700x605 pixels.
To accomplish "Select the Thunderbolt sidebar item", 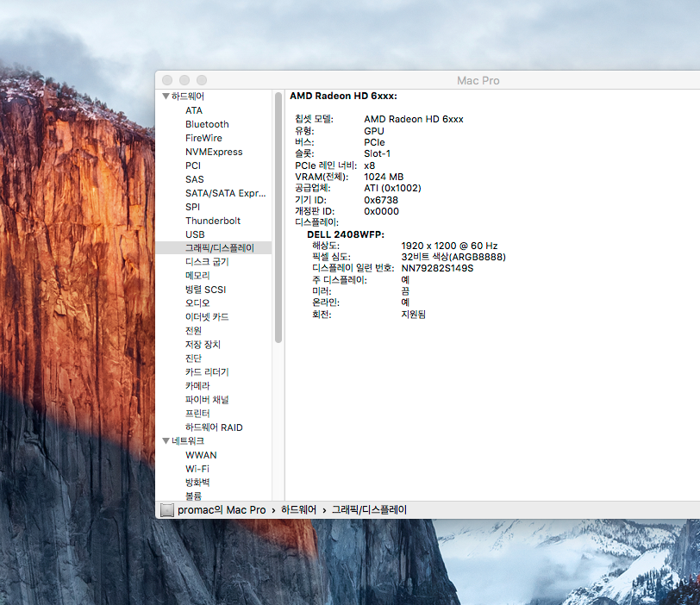I will pos(213,221).
